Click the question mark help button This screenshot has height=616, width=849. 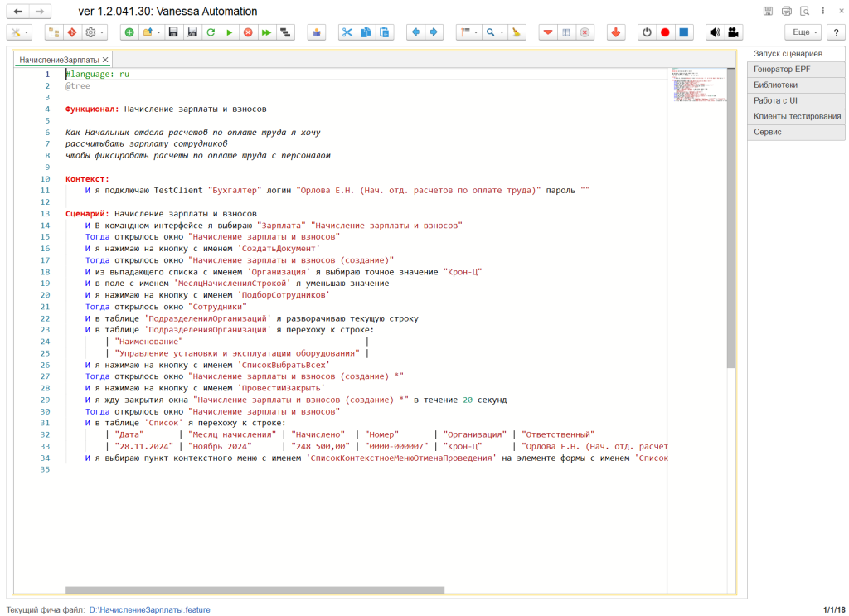point(836,32)
